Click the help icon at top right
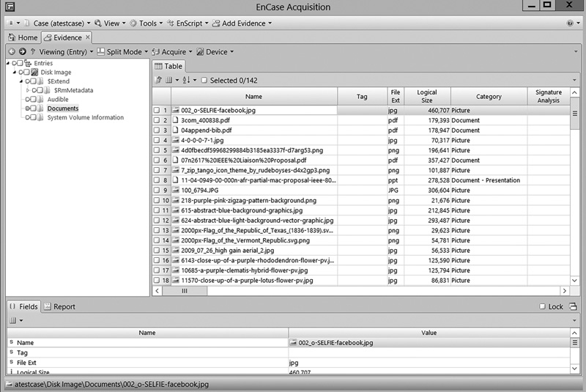 click(570, 23)
